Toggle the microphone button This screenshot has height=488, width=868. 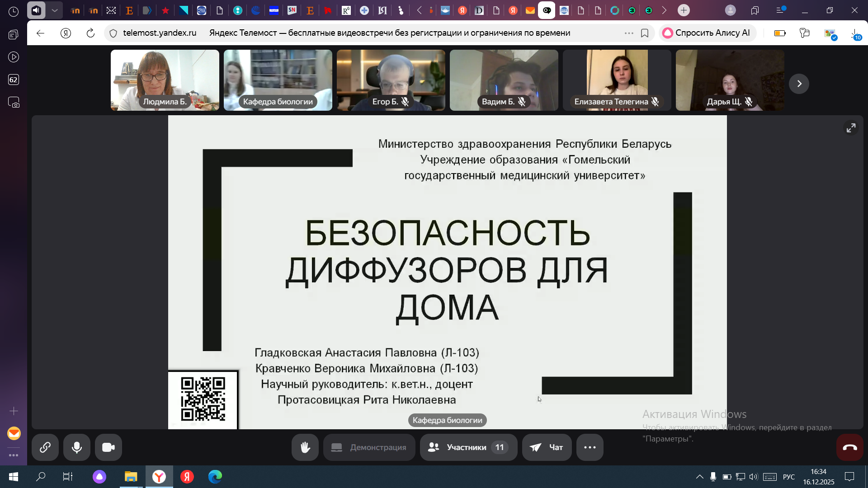(x=77, y=447)
